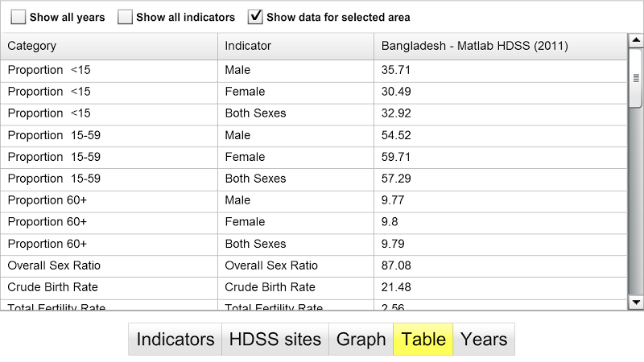The height and width of the screenshot is (362, 644).
Task: Click the scrollbar up arrow
Action: [635, 41]
